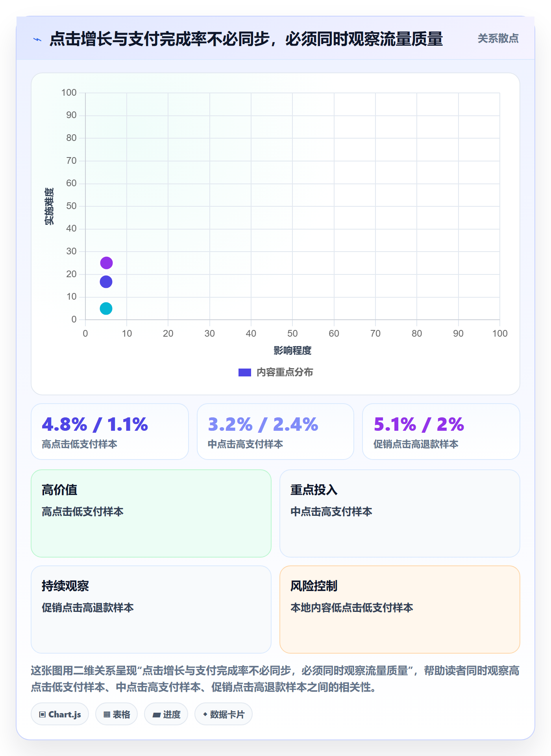Select the purple scatter point

(106, 263)
